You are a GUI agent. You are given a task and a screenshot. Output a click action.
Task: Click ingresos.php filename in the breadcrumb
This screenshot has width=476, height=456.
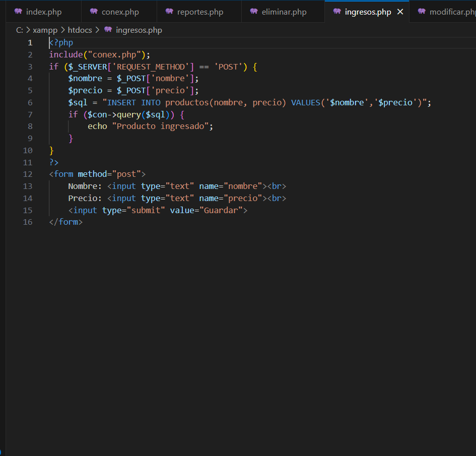(139, 30)
